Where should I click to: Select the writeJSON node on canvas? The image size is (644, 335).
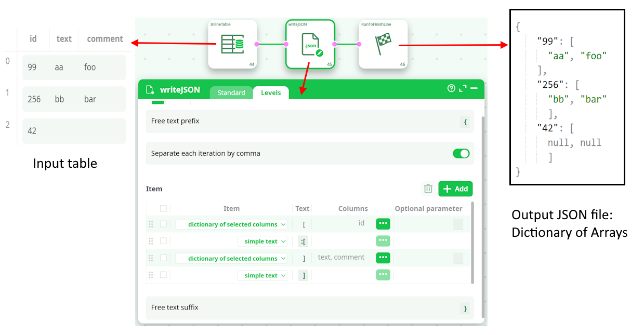[x=310, y=44]
